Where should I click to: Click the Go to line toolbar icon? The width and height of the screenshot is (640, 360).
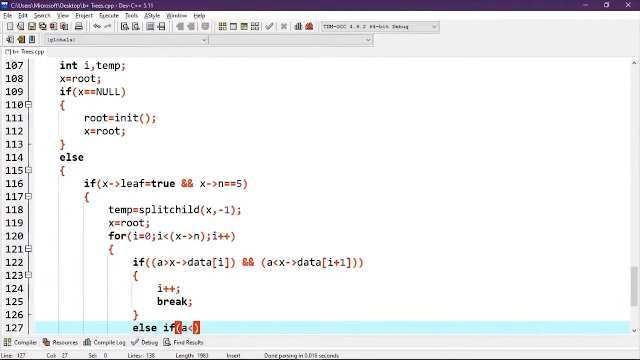(x=162, y=27)
